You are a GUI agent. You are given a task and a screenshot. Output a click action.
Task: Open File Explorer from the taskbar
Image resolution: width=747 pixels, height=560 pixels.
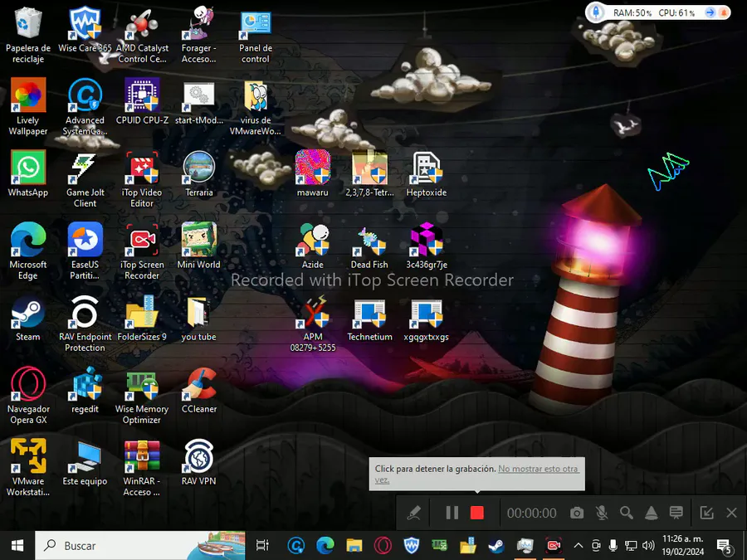pos(354,546)
